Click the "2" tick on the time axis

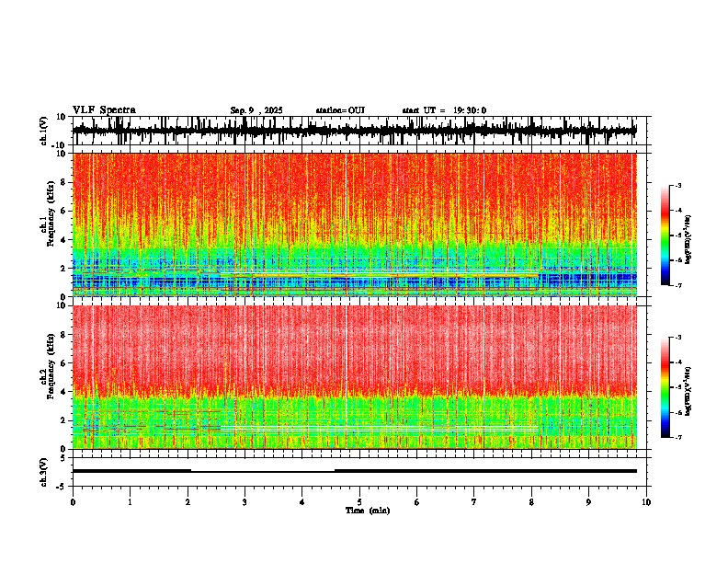point(188,502)
